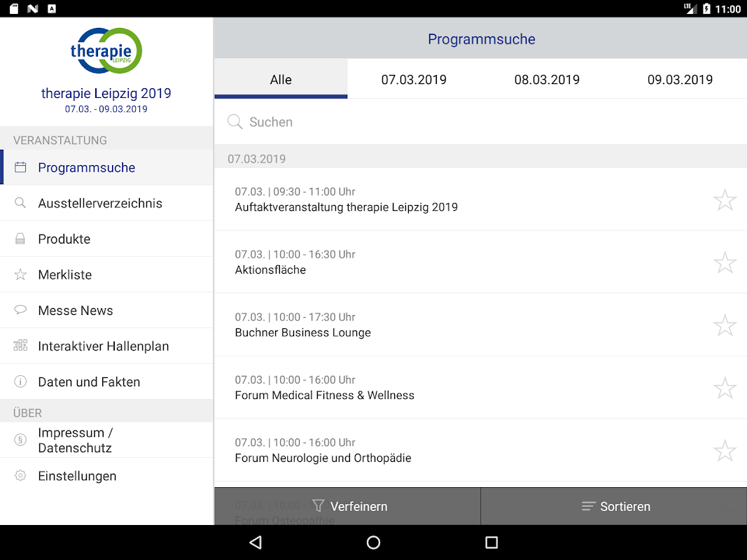Tap the Android home circle button

pos(374,542)
